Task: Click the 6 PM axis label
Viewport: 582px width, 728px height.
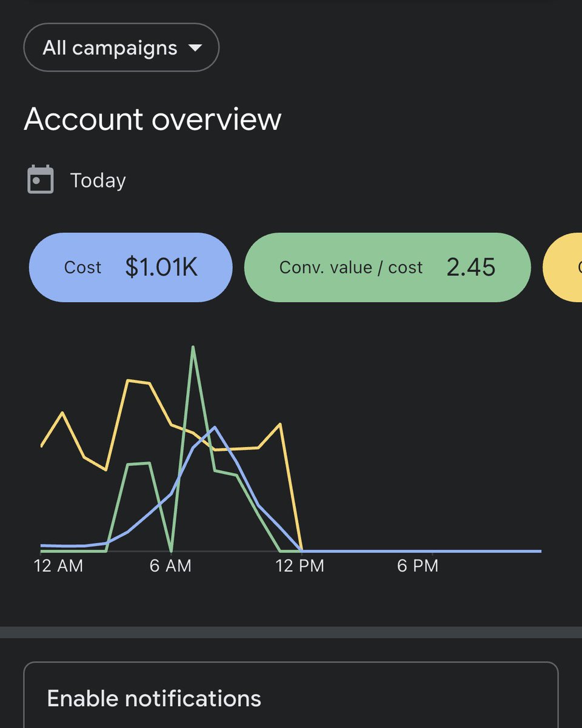Action: 417,566
